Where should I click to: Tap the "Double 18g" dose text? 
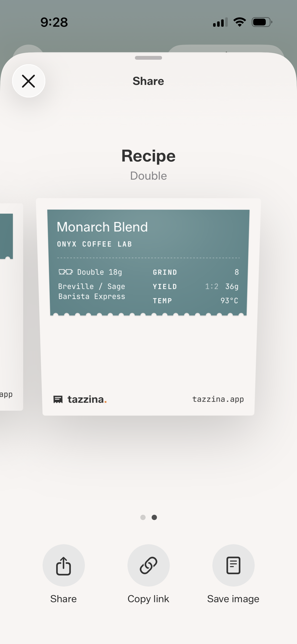pyautogui.click(x=100, y=272)
